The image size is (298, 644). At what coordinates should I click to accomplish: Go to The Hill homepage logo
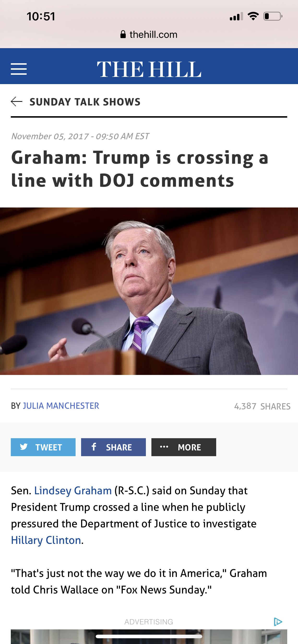(x=149, y=69)
